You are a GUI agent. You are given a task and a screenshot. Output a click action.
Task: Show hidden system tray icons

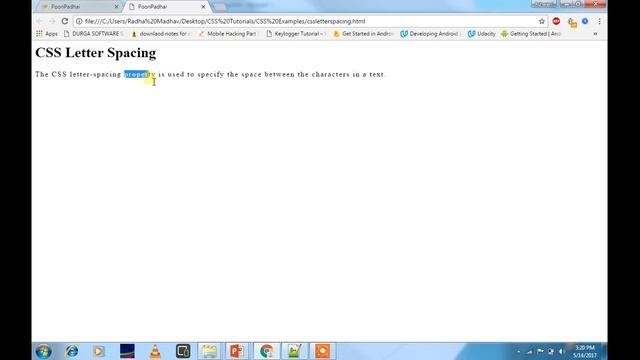tap(518, 351)
